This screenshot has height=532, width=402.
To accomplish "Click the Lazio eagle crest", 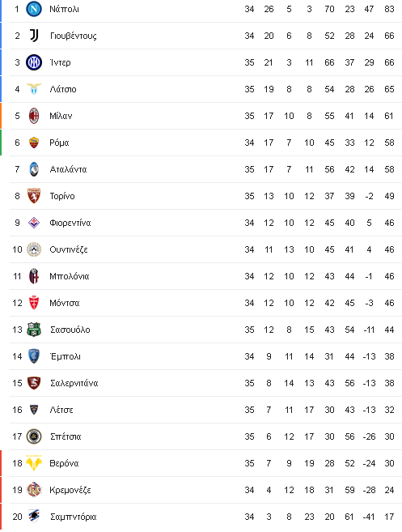I will coord(34,89).
